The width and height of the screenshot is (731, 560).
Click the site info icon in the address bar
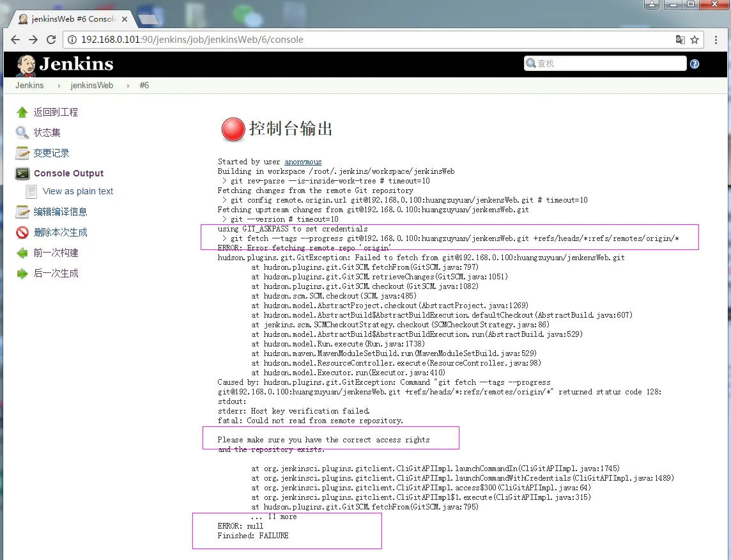(72, 40)
